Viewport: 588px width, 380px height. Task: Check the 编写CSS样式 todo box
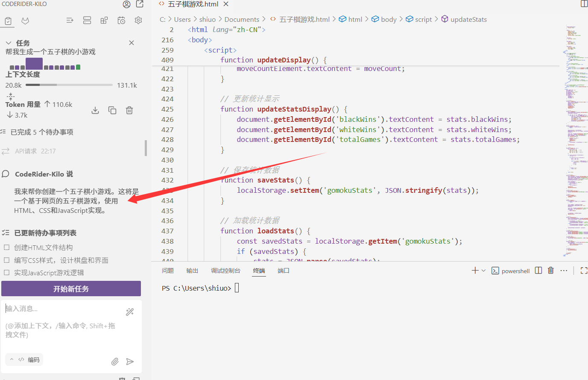click(x=6, y=260)
